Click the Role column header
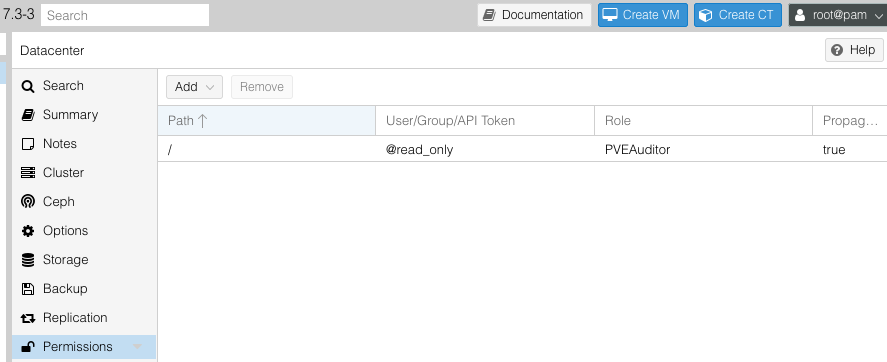The height and width of the screenshot is (362, 887). [x=703, y=120]
